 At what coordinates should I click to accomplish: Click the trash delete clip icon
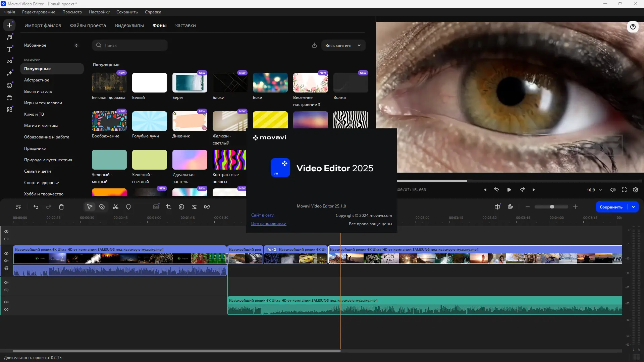click(61, 207)
